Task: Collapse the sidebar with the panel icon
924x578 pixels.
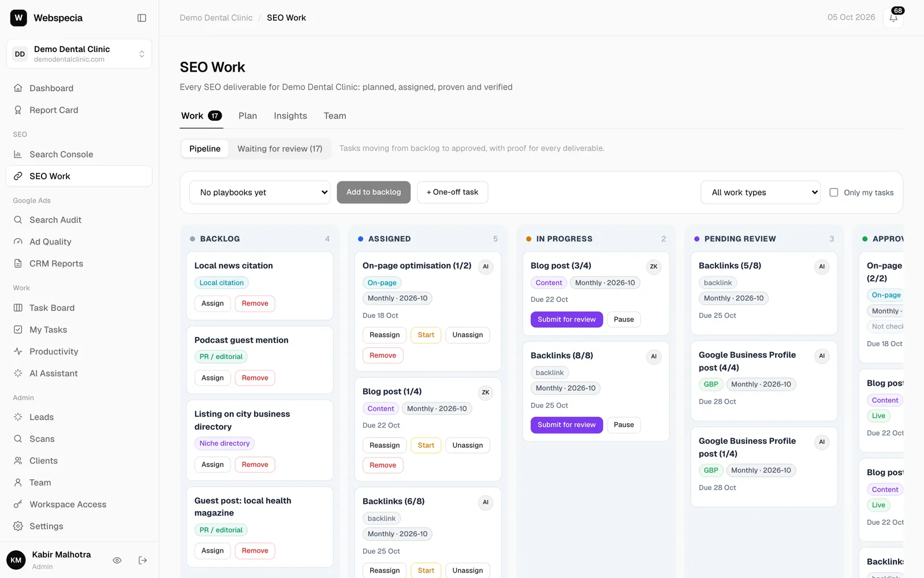Action: [x=141, y=18]
